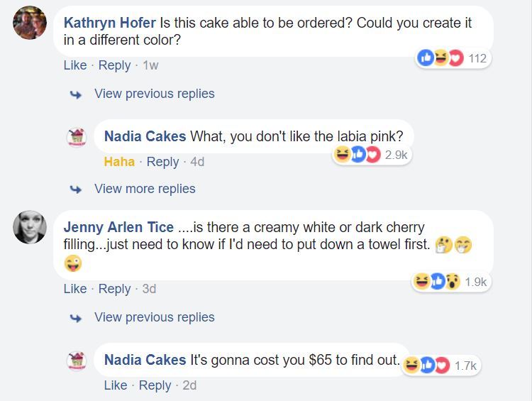Click Nadia Cakes avatar on labia pink reply
Image resolution: width=532 pixels, height=401 pixels.
point(77,136)
